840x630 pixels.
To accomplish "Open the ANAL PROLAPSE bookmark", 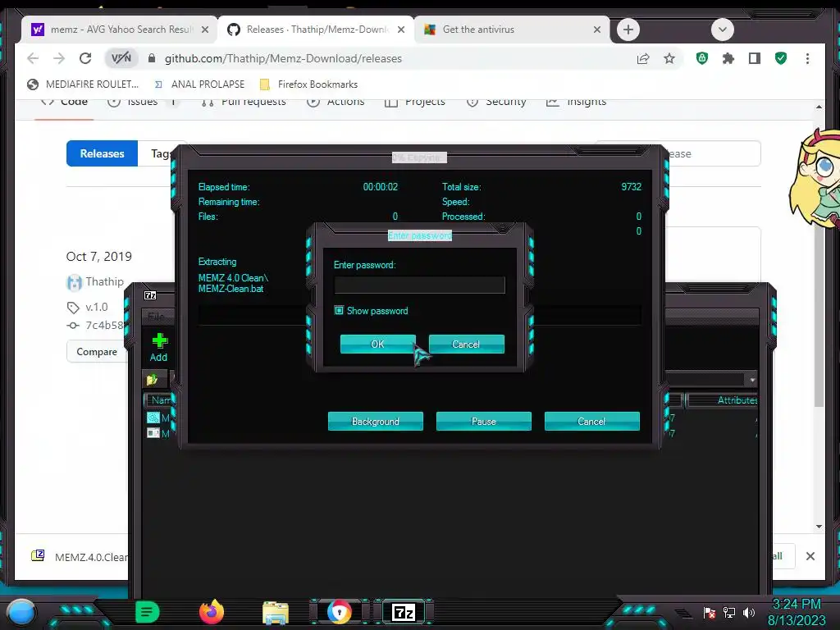I will (x=199, y=84).
